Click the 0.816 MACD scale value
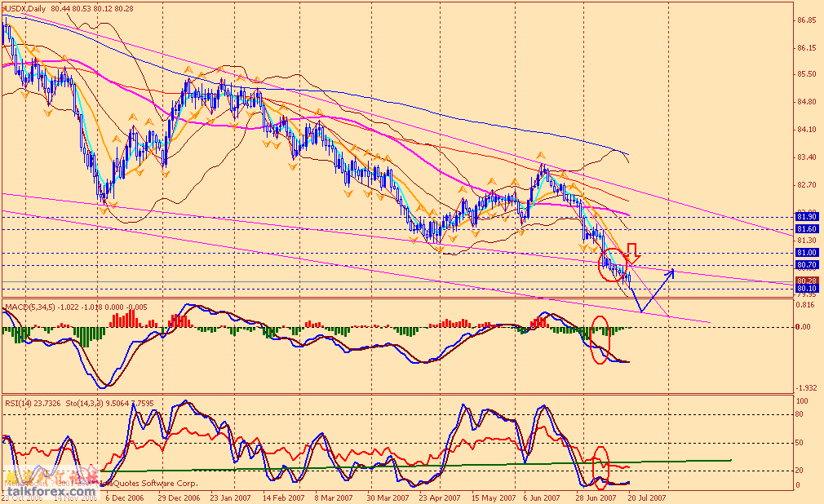824x504 pixels. [x=807, y=305]
